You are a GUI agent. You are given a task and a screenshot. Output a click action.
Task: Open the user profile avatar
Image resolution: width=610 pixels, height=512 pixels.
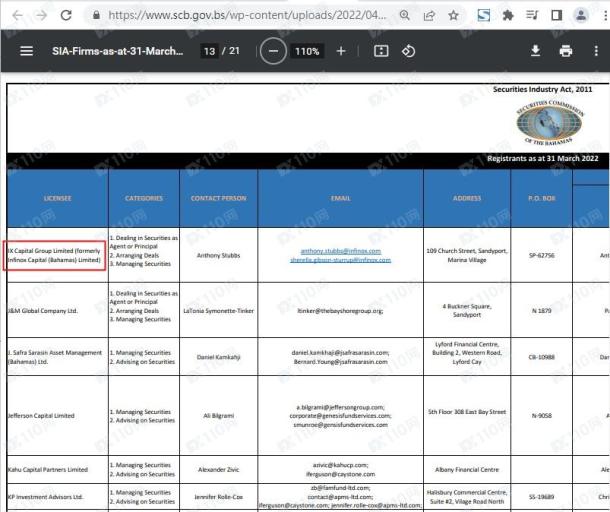[x=581, y=15]
